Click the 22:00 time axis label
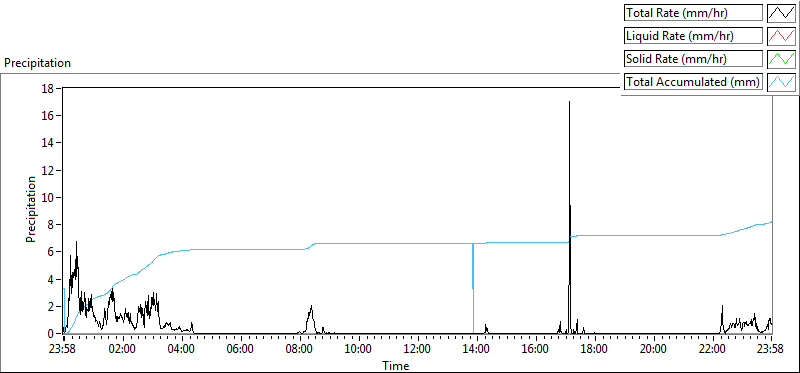The image size is (800, 373). [712, 350]
